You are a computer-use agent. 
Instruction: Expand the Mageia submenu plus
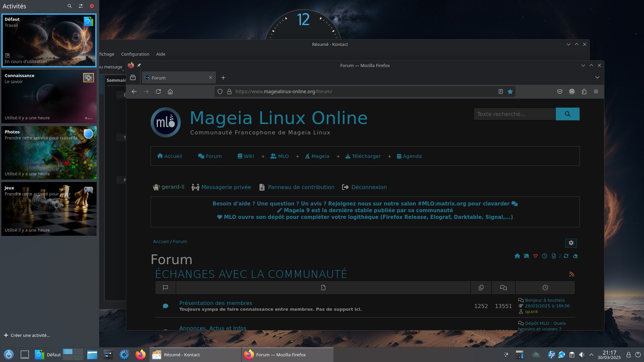pyautogui.click(x=338, y=157)
